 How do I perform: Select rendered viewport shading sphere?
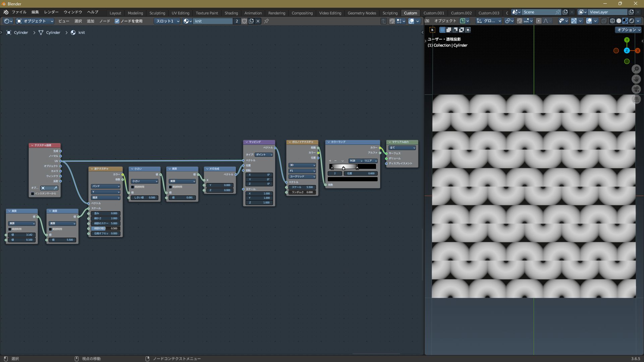pyautogui.click(x=632, y=21)
